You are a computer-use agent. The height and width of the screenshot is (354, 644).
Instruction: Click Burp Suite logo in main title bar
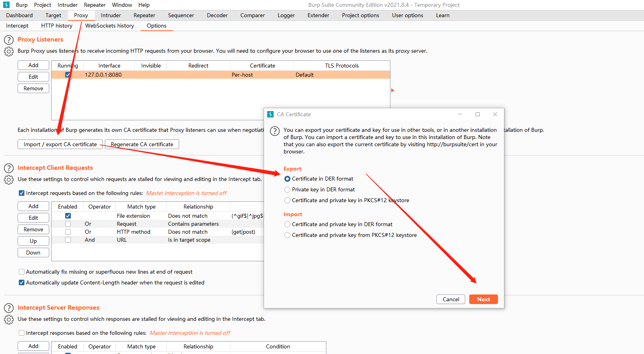pyautogui.click(x=6, y=5)
